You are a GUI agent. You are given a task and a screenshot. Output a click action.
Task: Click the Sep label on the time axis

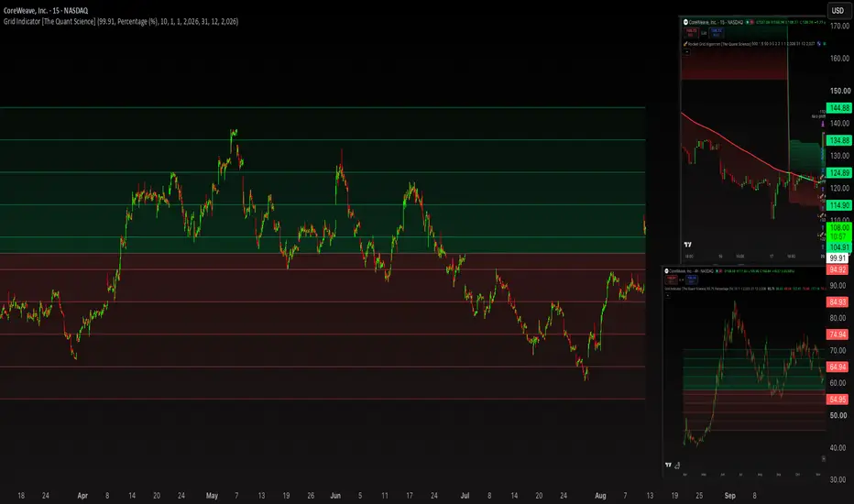[x=729, y=495]
